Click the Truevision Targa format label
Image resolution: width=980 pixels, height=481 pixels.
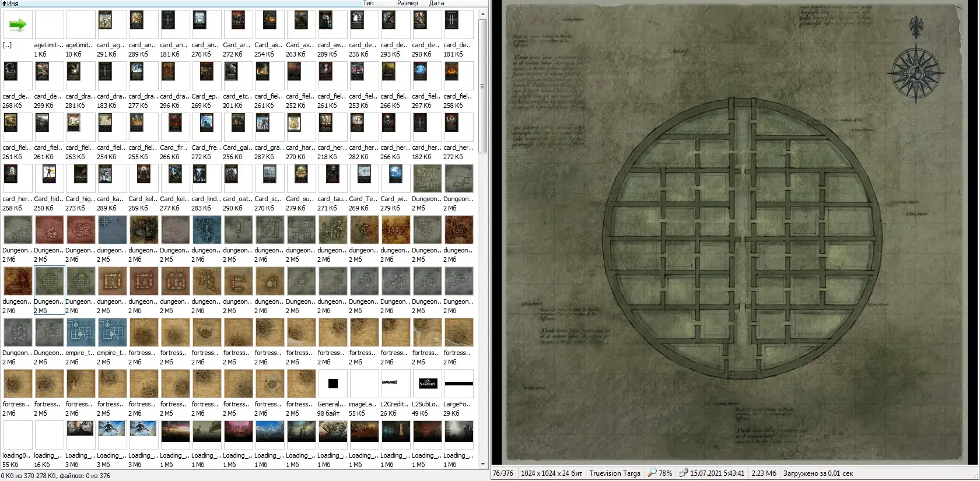tap(615, 473)
